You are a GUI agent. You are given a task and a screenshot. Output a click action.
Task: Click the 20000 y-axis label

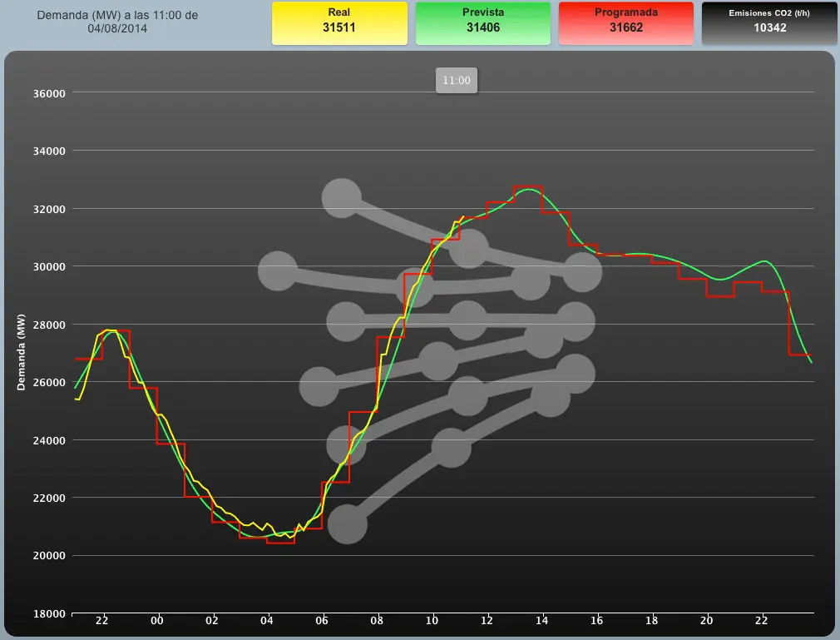[x=49, y=556]
